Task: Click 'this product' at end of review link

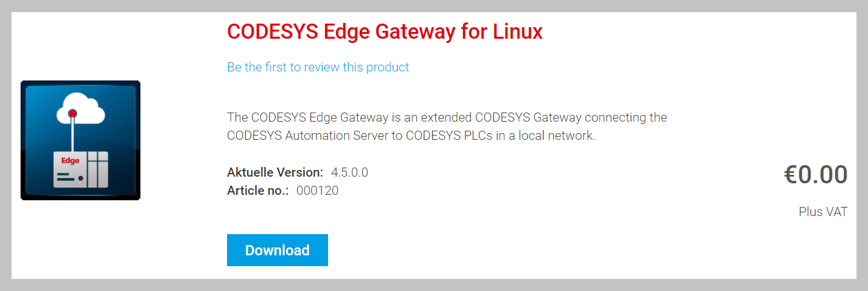Action: 376,67
